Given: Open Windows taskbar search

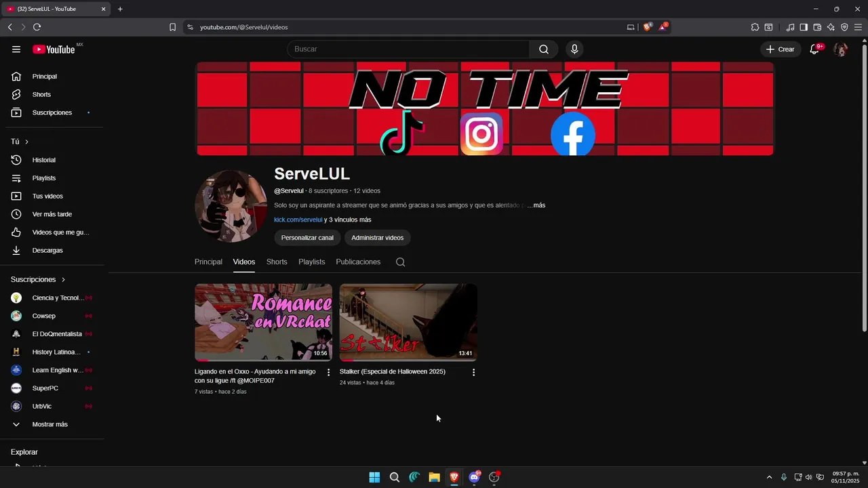Looking at the screenshot, I should point(394,477).
